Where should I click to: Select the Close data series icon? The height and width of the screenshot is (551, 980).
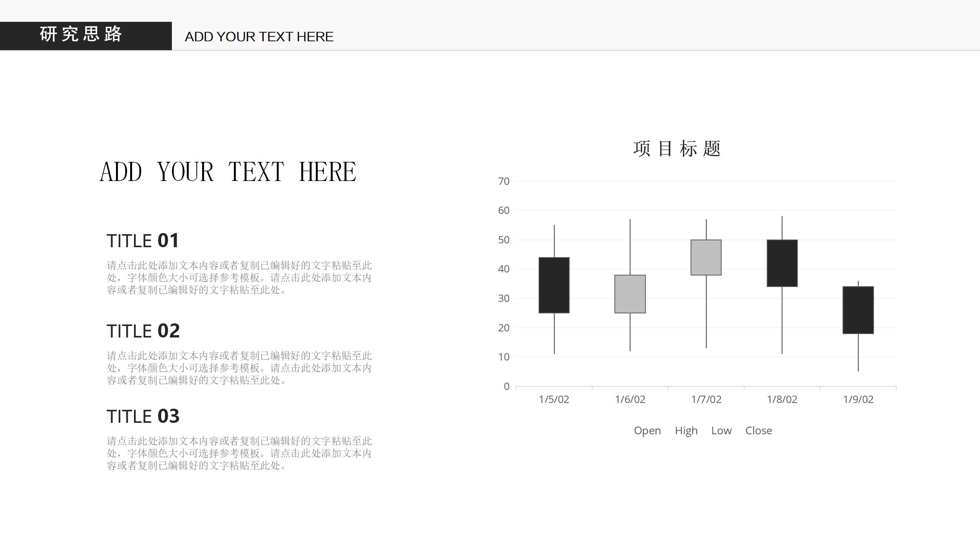(x=740, y=430)
